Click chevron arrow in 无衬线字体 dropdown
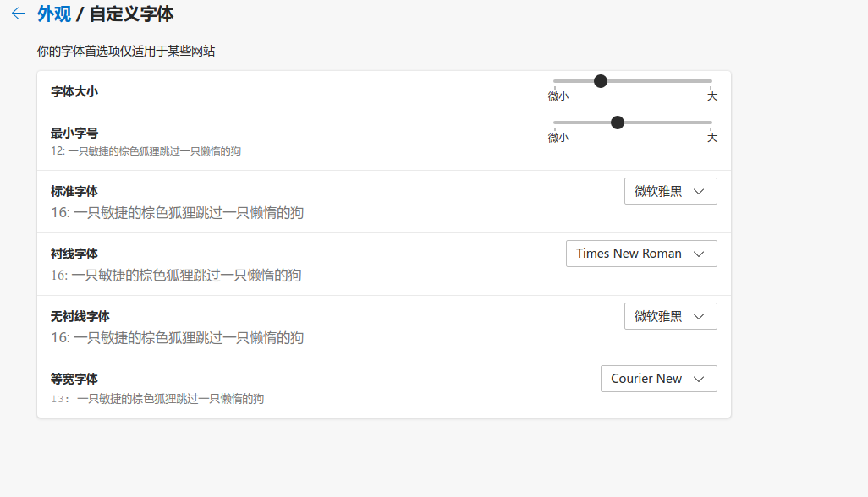The height and width of the screenshot is (497, 868). tap(699, 317)
